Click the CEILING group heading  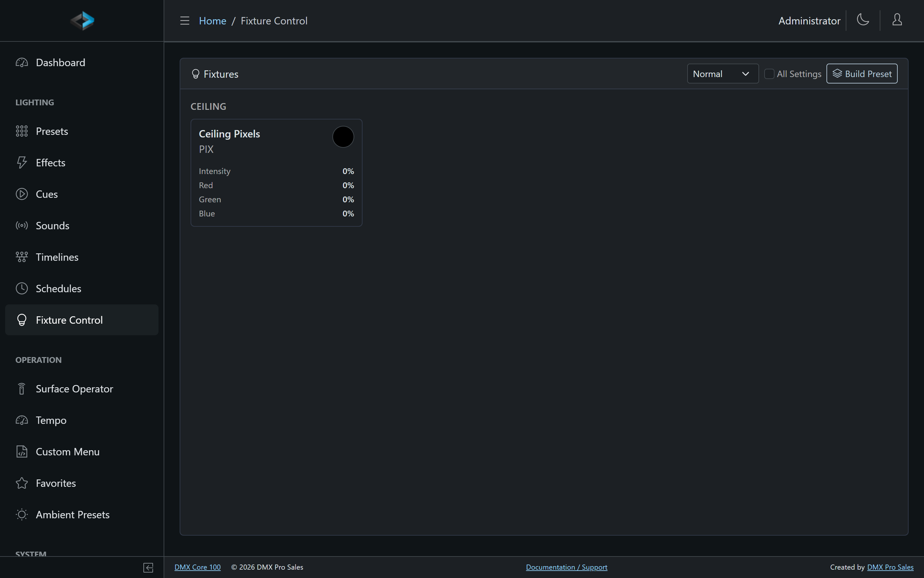pyautogui.click(x=208, y=107)
